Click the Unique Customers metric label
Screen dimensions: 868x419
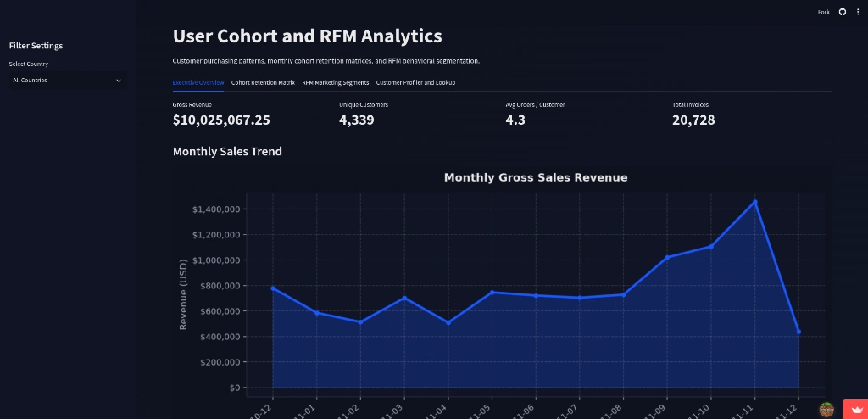[x=364, y=105]
